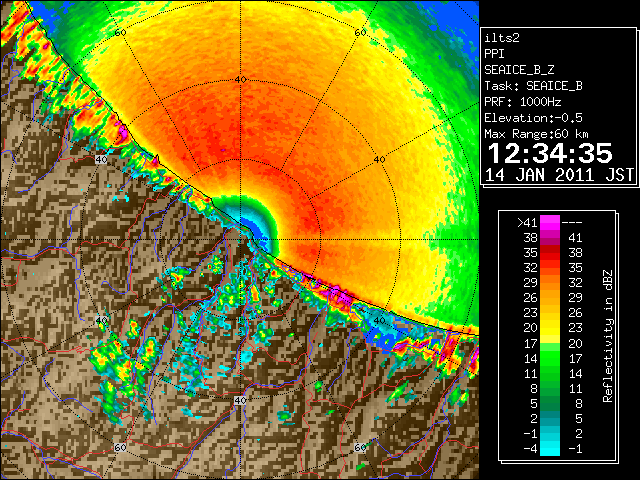The width and height of the screenshot is (640, 480).
Task: Select the 'SEAICE_B_Z' product label
Action: pyautogui.click(x=519, y=70)
